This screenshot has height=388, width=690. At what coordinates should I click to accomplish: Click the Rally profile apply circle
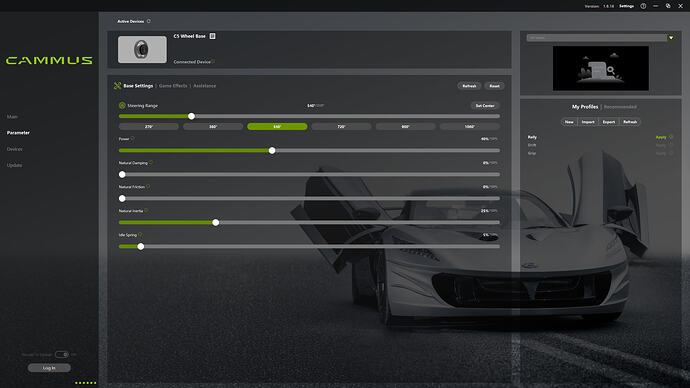point(671,137)
